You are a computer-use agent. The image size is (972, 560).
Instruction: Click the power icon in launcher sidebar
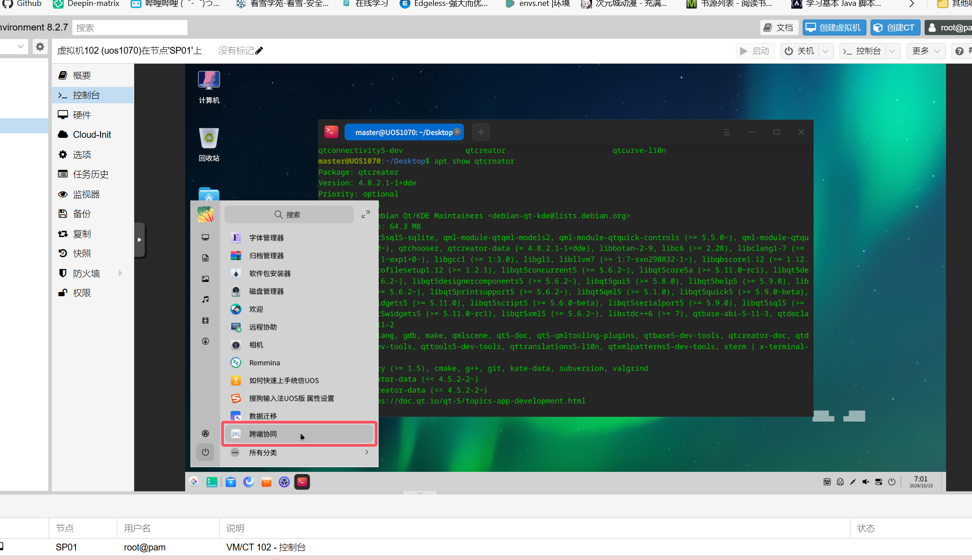click(205, 452)
